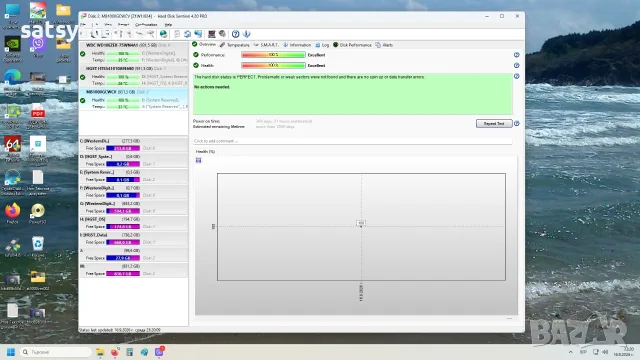Viewport: 640px width, 360px height.
Task: Click the laptop toolbar icon
Action: [x=211, y=34]
